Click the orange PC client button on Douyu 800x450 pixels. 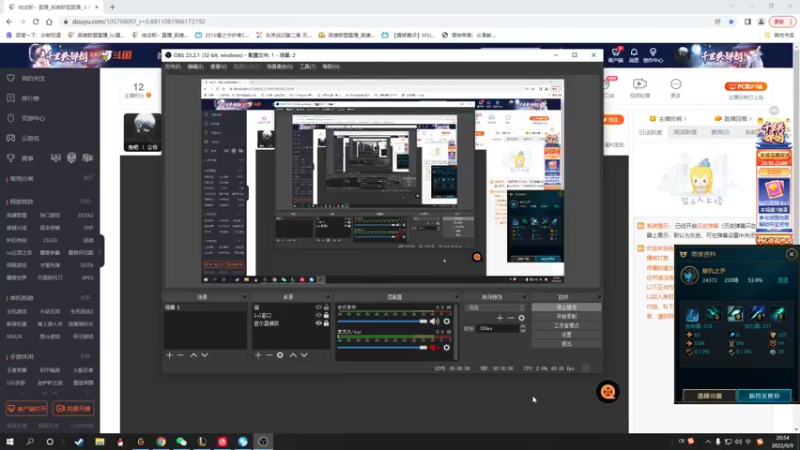(x=745, y=87)
